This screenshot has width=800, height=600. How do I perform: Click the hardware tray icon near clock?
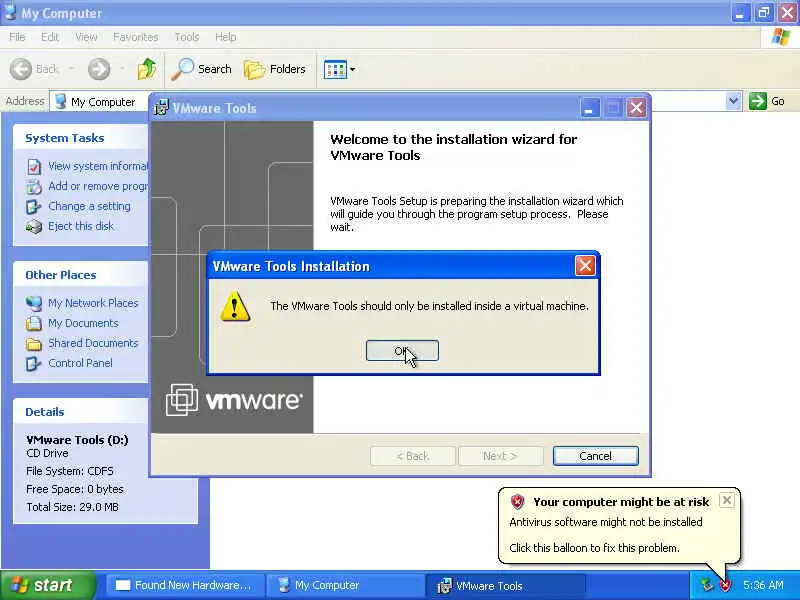tap(706, 585)
